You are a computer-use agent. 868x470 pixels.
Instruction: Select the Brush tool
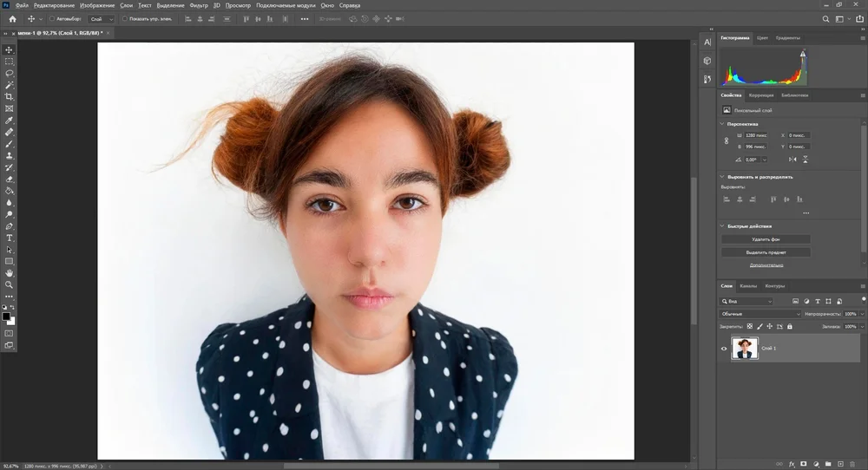(9, 144)
